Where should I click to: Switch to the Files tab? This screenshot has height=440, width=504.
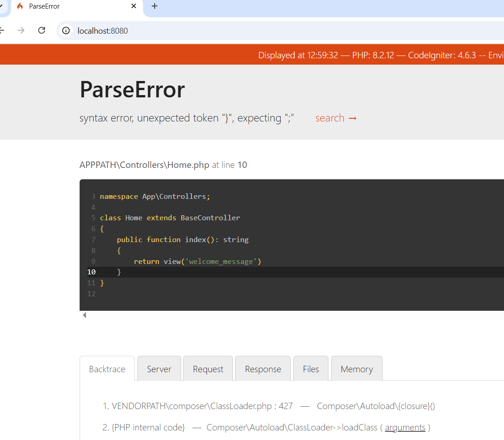tap(311, 369)
